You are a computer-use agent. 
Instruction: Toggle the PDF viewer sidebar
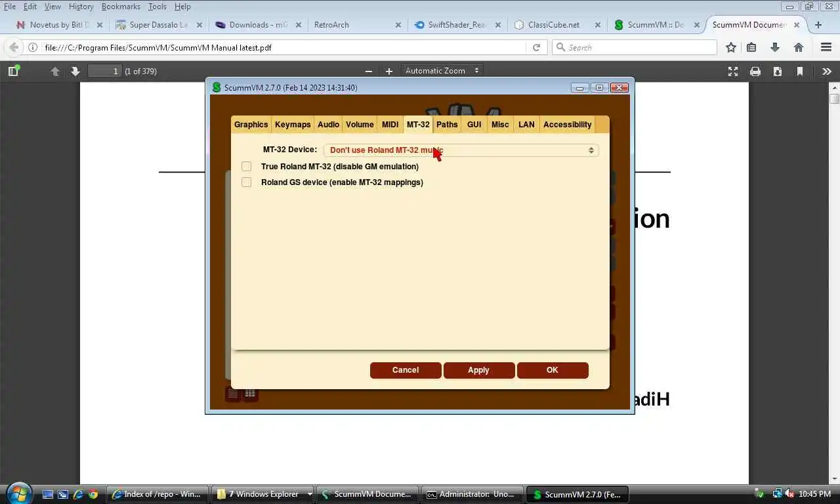point(13,71)
